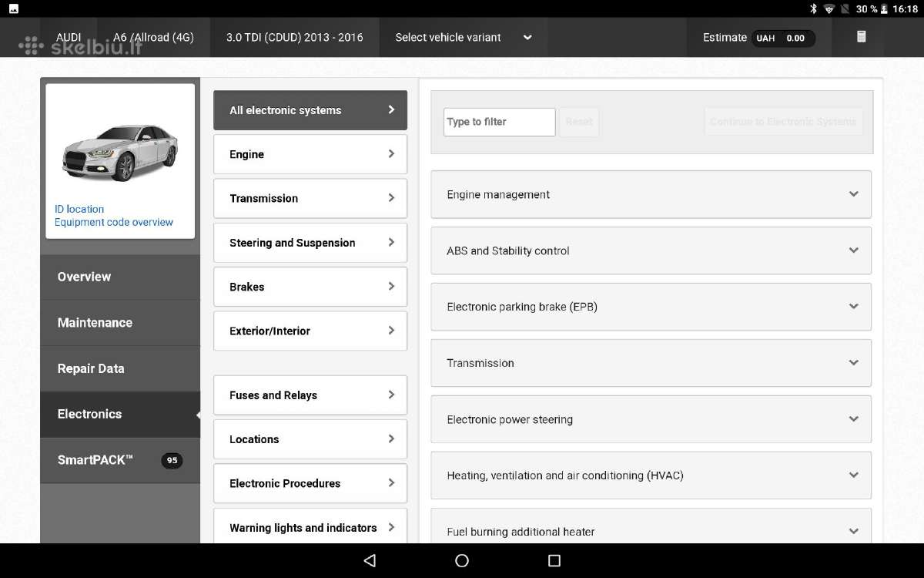Viewport: 924px width, 578px height.
Task: Switch to the Overview tab
Action: (120, 277)
